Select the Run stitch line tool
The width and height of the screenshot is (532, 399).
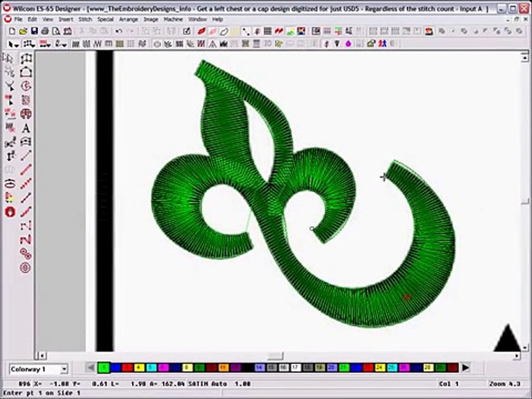[x=26, y=156]
